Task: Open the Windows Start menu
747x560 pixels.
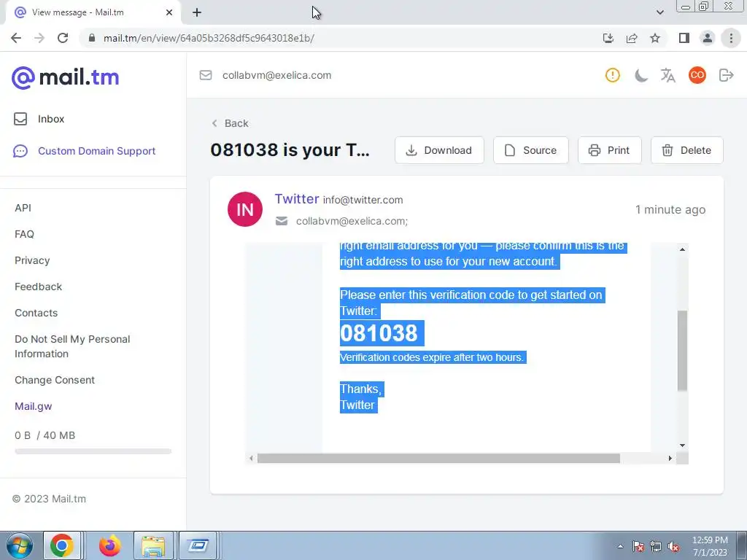Action: point(19,545)
